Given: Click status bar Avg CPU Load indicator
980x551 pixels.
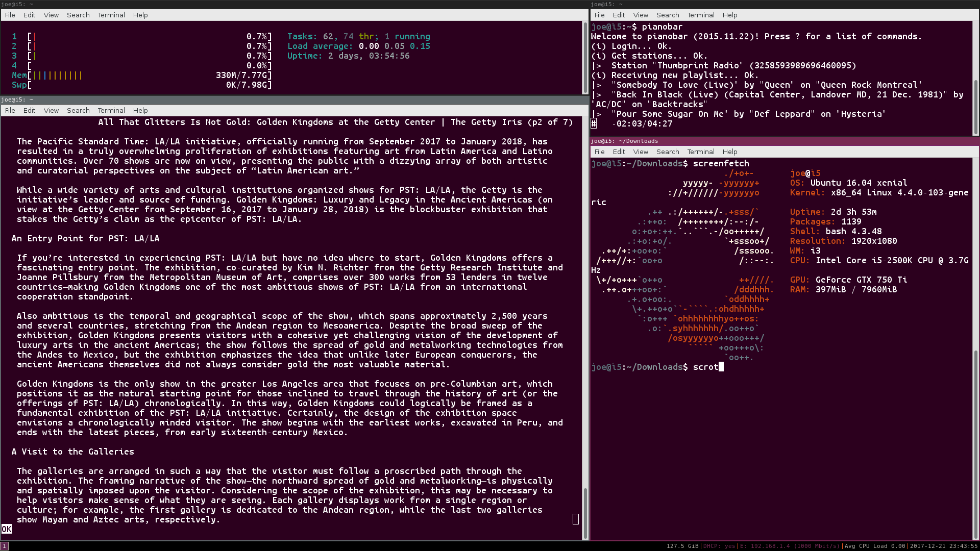Looking at the screenshot, I should [875, 546].
